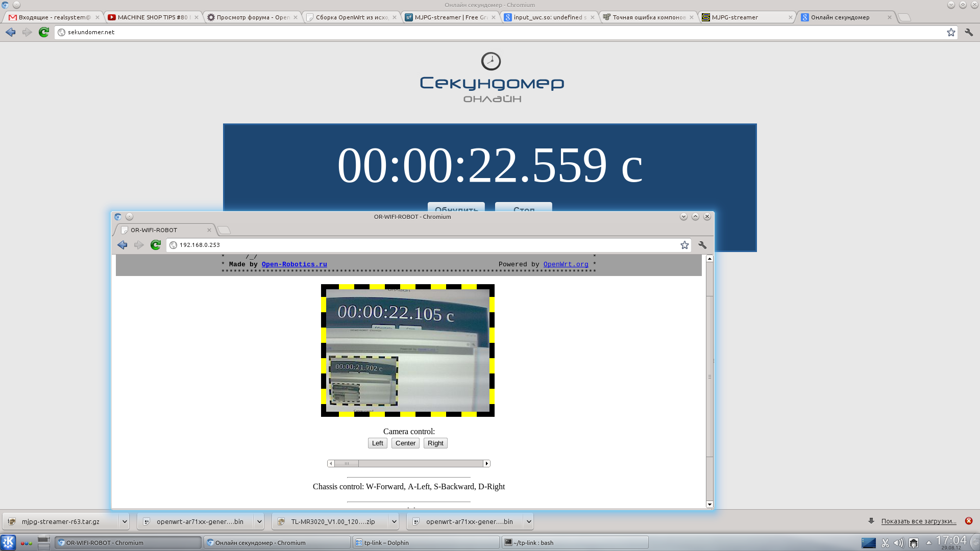Expand mjpg-streamer-r63.tar.gz download options arrow
Image resolution: width=980 pixels, height=551 pixels.
125,521
